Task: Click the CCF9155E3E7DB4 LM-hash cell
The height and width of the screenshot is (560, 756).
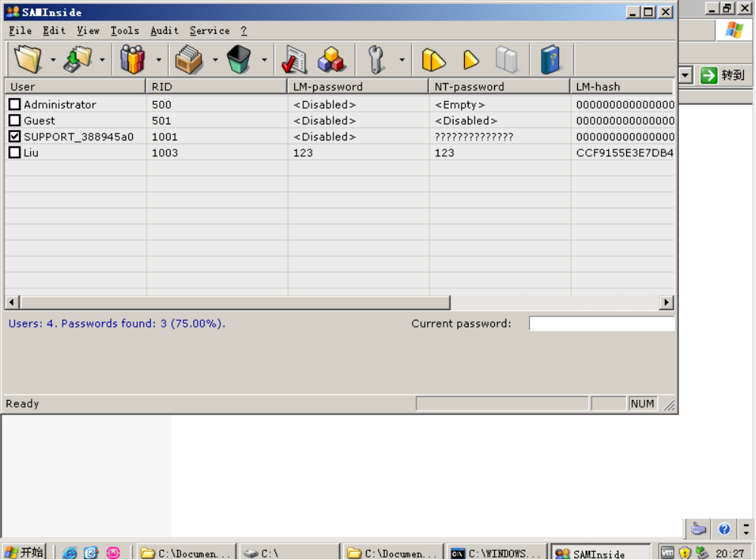Action: pyautogui.click(x=625, y=152)
